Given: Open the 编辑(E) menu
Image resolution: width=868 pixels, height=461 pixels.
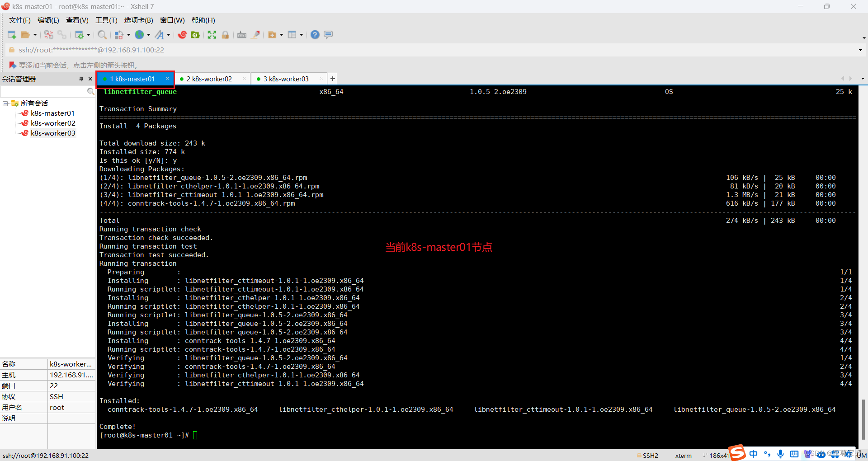Looking at the screenshot, I should coord(48,20).
